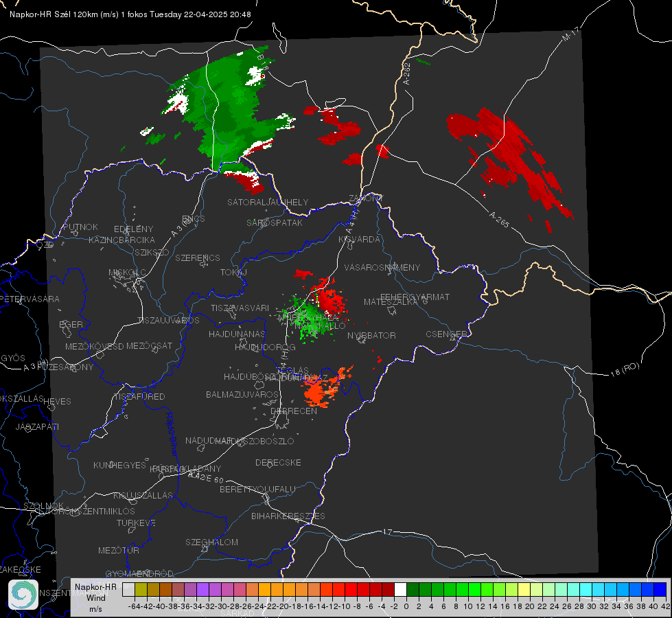Click the PUTNOK city label
The width and height of the screenshot is (672, 618).
80,227
